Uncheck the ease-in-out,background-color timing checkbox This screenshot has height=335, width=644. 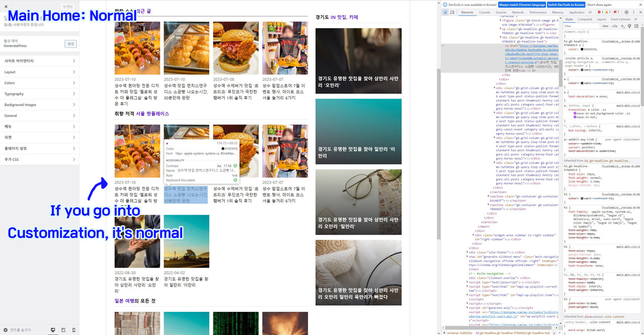(x=575, y=113)
